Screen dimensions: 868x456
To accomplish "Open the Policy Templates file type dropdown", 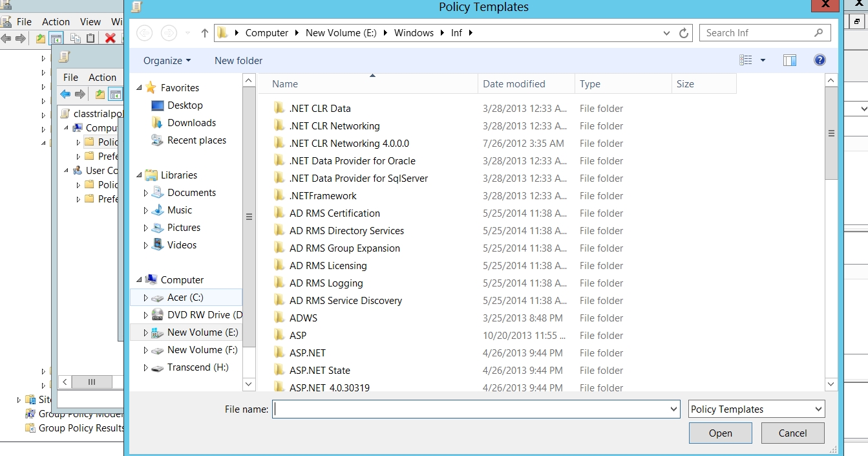I will pyautogui.click(x=756, y=409).
